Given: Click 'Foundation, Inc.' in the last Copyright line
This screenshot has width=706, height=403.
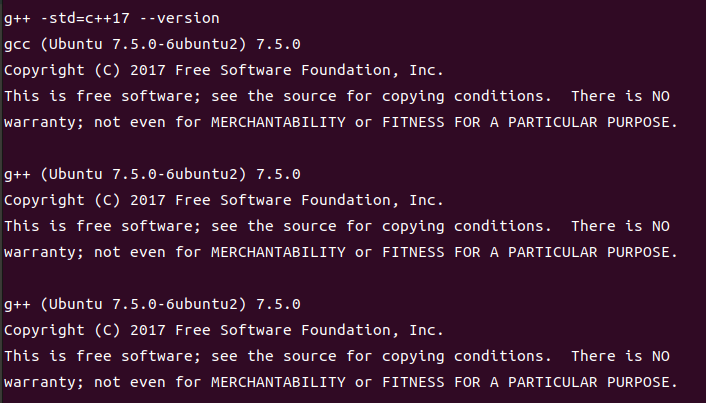Looking at the screenshot, I should (x=372, y=331).
